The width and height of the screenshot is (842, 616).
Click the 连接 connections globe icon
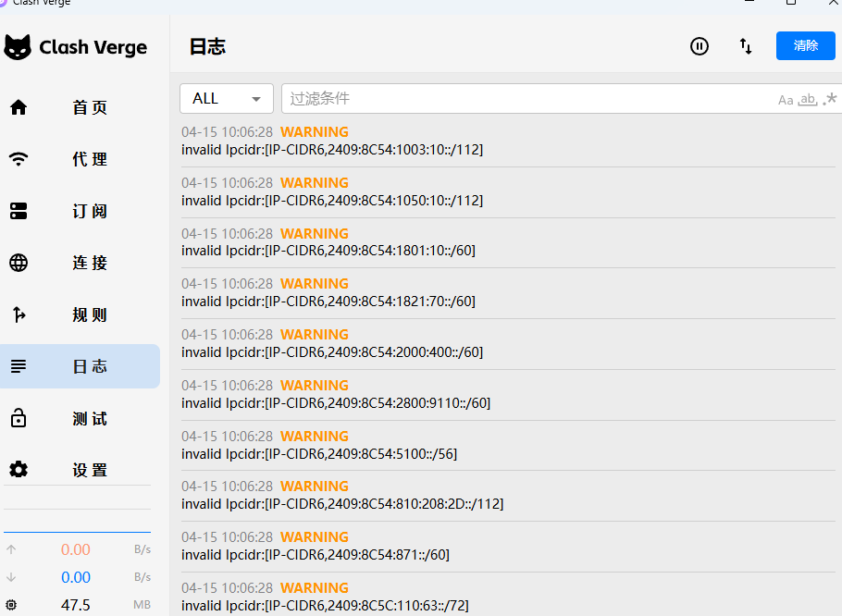[19, 263]
